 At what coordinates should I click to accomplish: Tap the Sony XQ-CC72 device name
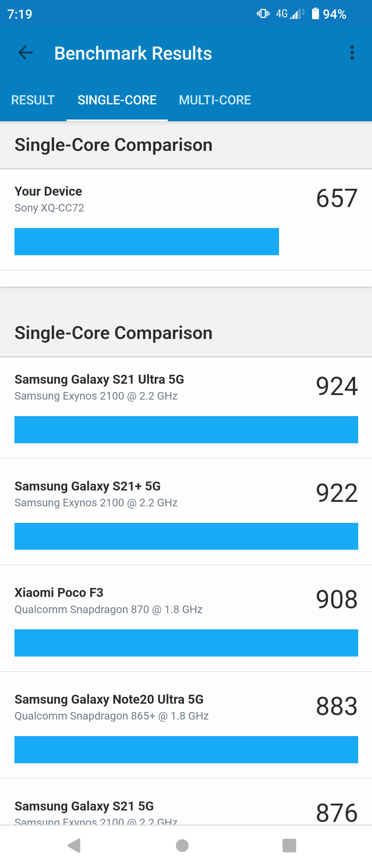(49, 208)
